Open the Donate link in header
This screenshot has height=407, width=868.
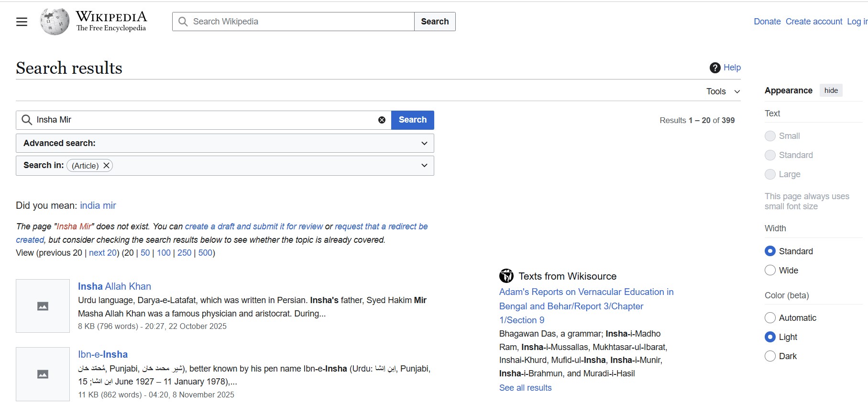(767, 22)
